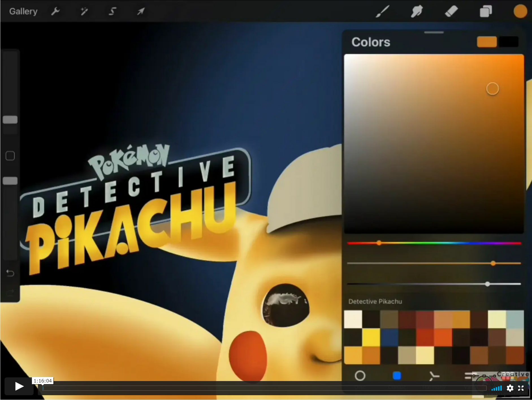The width and height of the screenshot is (532, 400).
Task: Open the Layers panel
Action: tap(486, 11)
